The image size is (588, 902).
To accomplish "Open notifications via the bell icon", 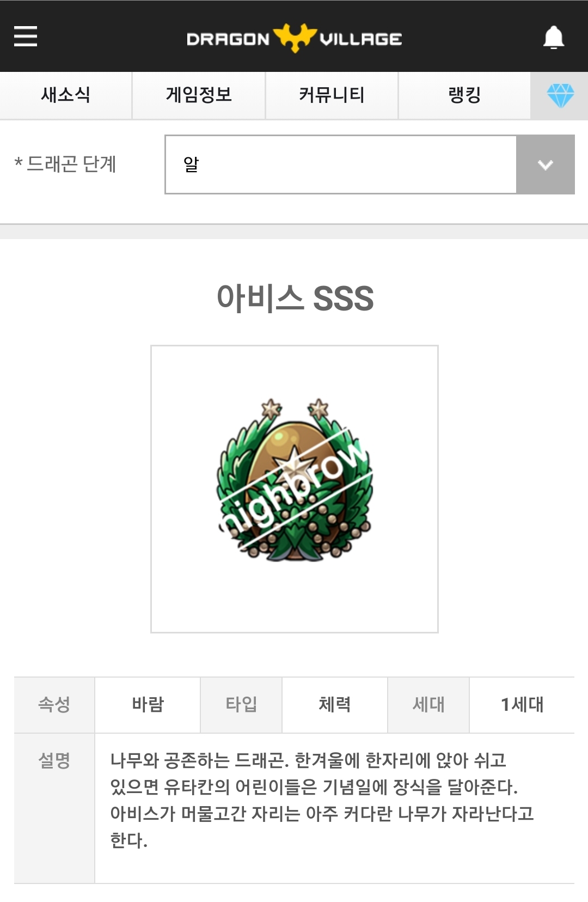I will (554, 37).
